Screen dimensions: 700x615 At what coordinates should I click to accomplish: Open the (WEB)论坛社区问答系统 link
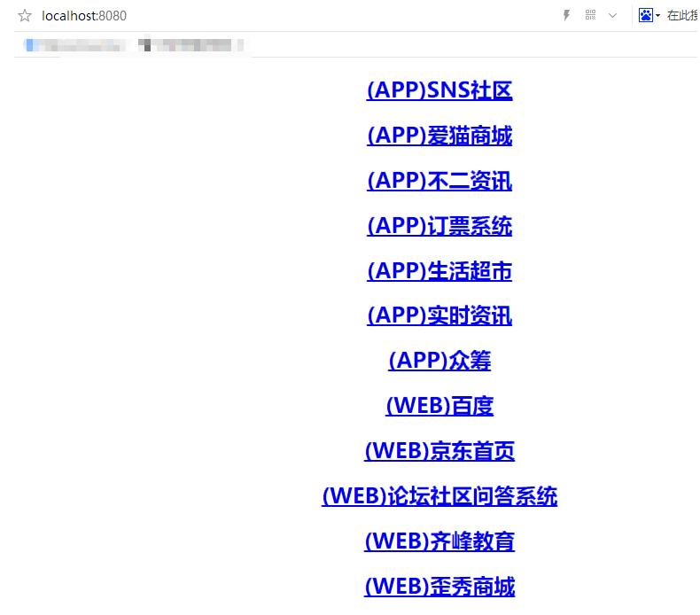pos(439,496)
